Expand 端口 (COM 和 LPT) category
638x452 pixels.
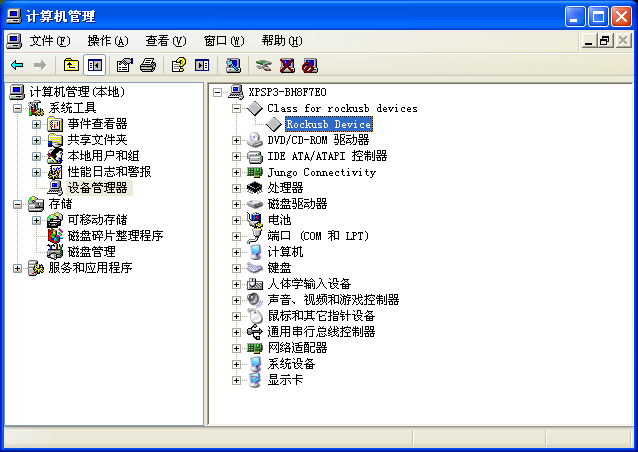tap(236, 236)
